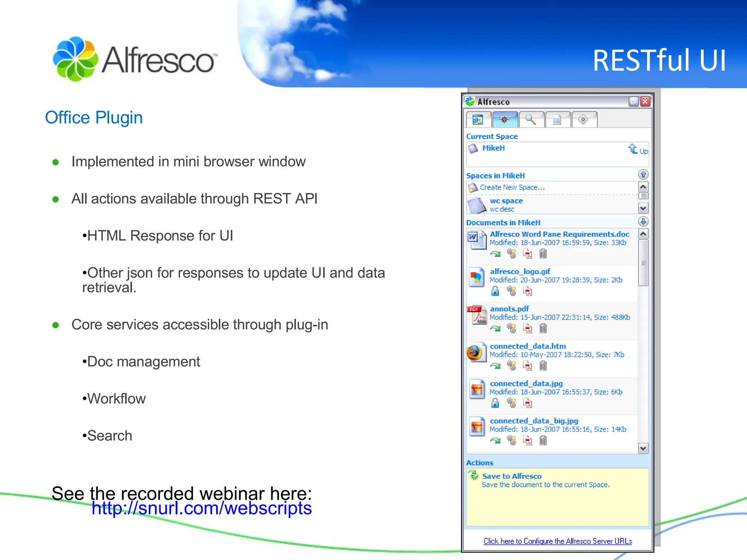Check out annots.pdf using green arrow
The image size is (747, 560).
tap(495, 328)
